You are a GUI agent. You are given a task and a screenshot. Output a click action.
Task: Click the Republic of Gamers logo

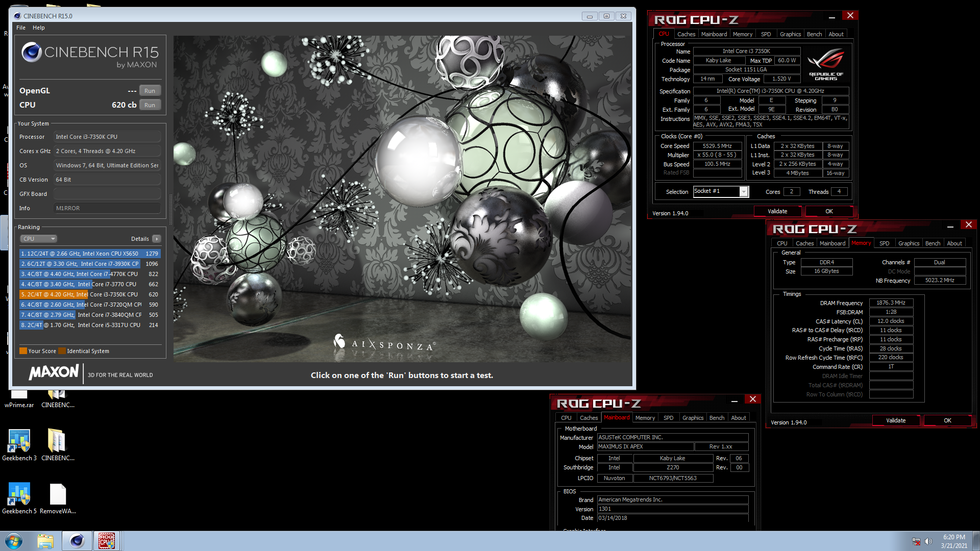tap(826, 64)
